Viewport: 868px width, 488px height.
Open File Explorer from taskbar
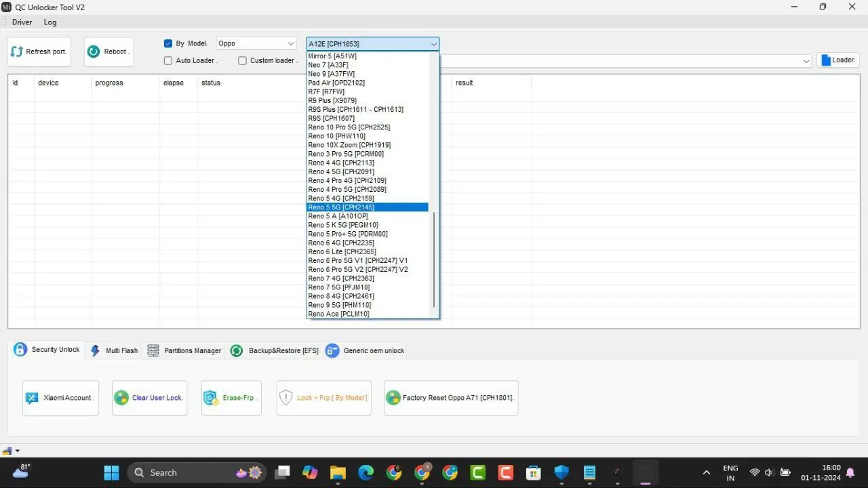click(338, 472)
